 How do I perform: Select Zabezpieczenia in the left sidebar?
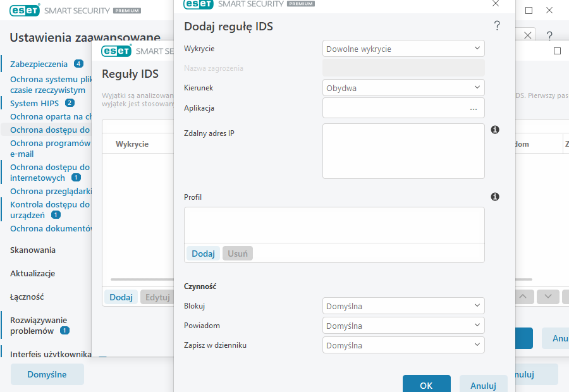pos(39,64)
